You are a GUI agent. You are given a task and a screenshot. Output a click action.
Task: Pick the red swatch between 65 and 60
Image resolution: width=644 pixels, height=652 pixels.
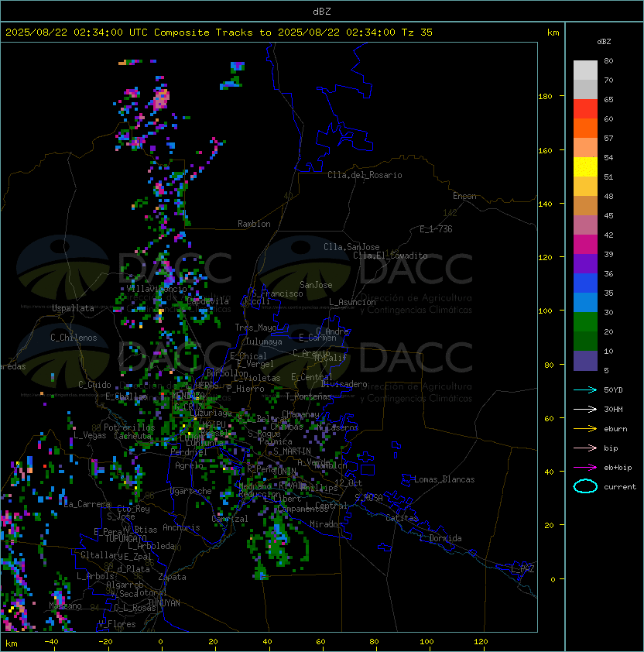click(x=585, y=109)
